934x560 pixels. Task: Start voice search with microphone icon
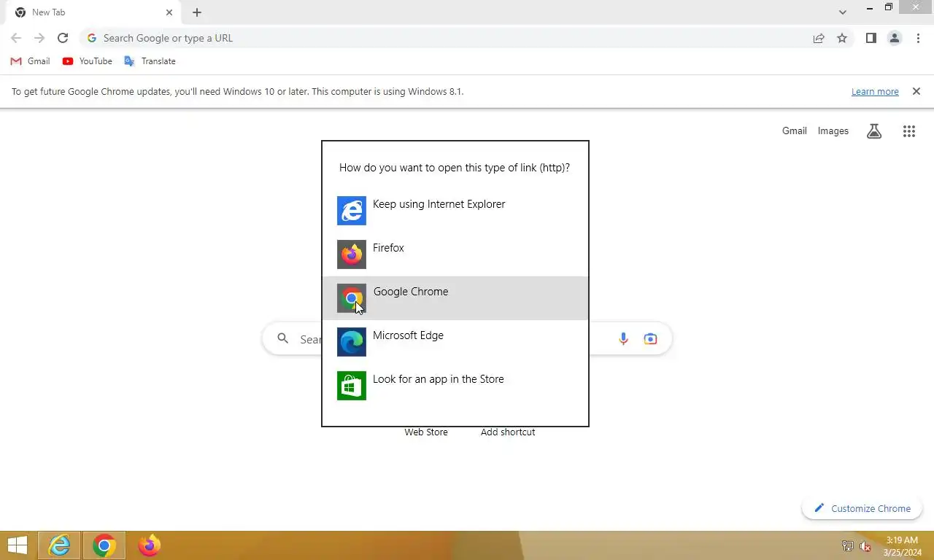623,339
